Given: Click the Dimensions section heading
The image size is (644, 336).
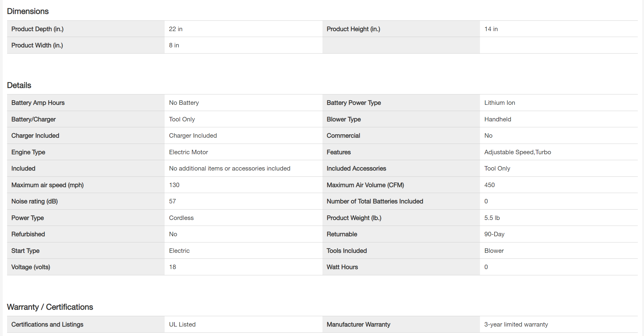Looking at the screenshot, I should [28, 11].
